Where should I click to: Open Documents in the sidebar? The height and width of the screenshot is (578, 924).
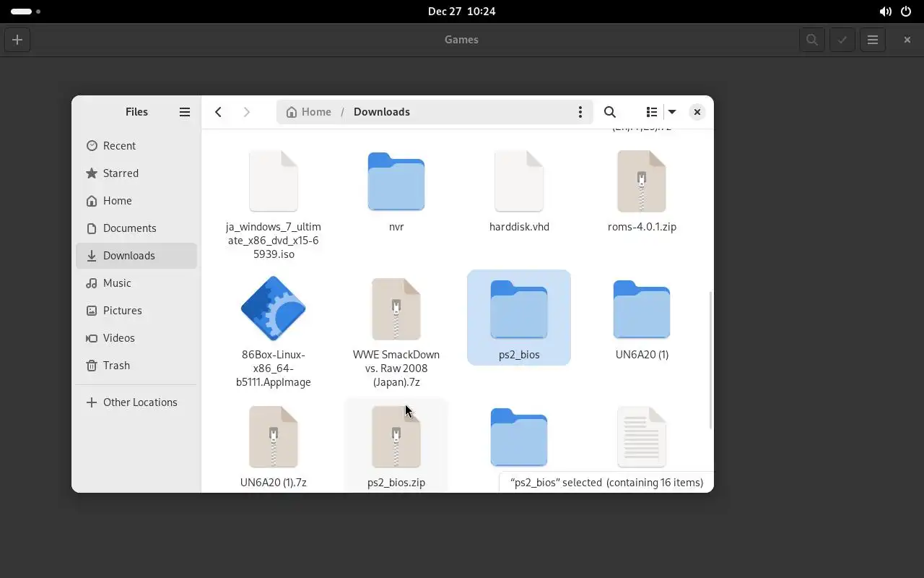click(x=136, y=228)
